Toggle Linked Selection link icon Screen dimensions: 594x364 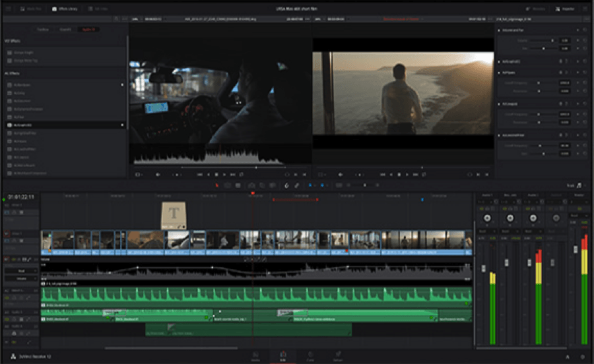click(x=297, y=185)
